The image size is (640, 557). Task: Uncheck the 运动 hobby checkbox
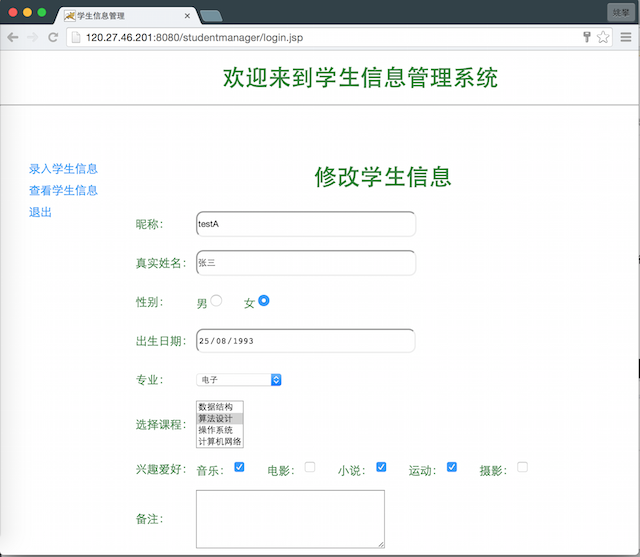pyautogui.click(x=452, y=467)
